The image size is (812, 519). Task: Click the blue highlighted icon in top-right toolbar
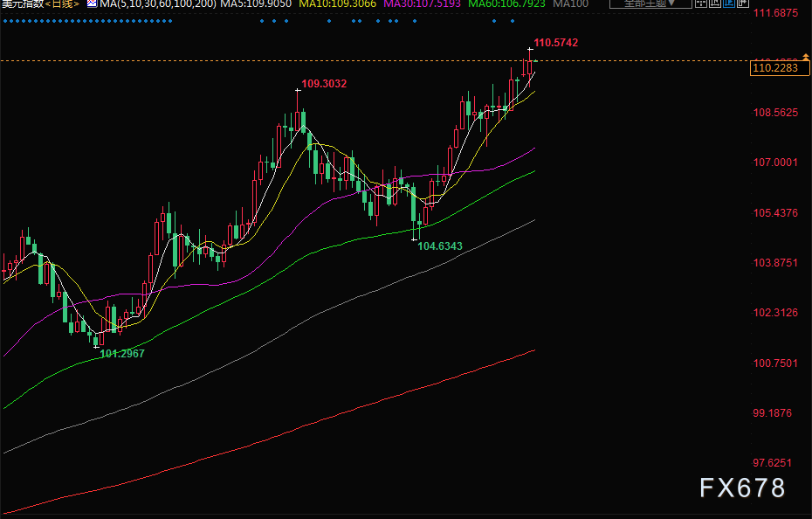click(x=729, y=4)
